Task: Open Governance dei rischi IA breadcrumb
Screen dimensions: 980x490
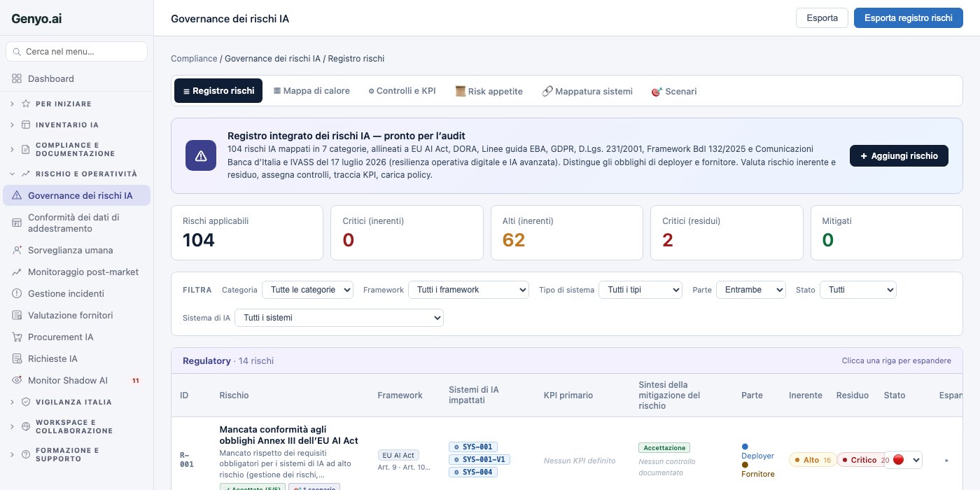Action: point(272,59)
